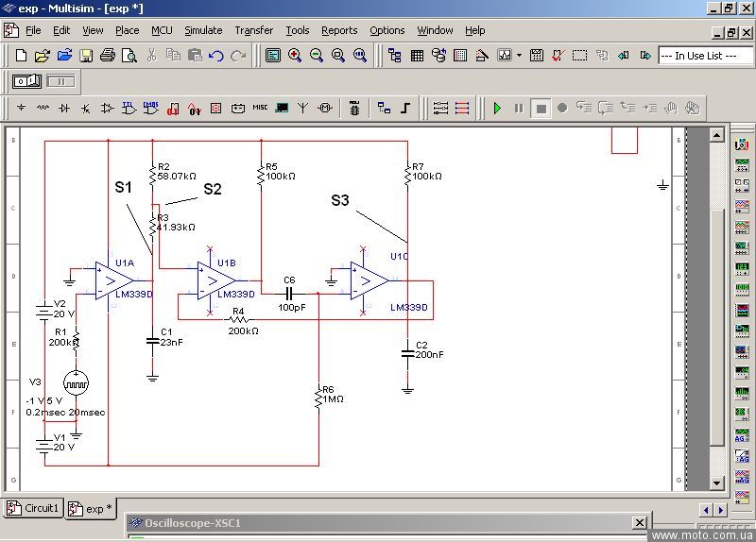This screenshot has width=756, height=542.
Task: Place a basic resistor component
Action: pyautogui.click(x=43, y=108)
